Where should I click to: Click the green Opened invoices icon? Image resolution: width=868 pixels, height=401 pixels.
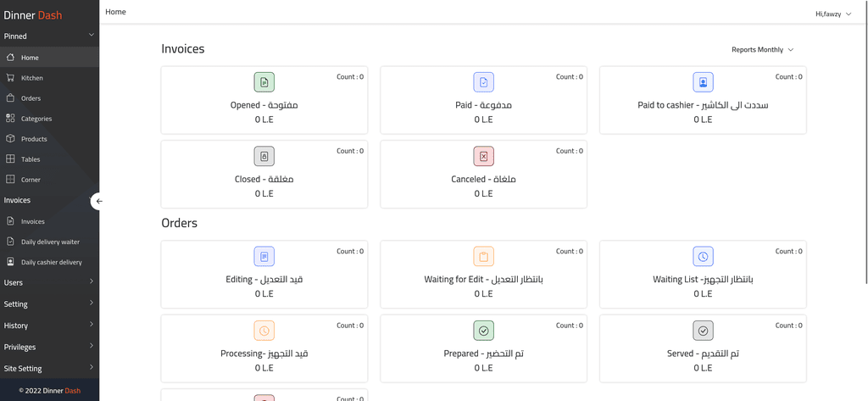tap(264, 82)
